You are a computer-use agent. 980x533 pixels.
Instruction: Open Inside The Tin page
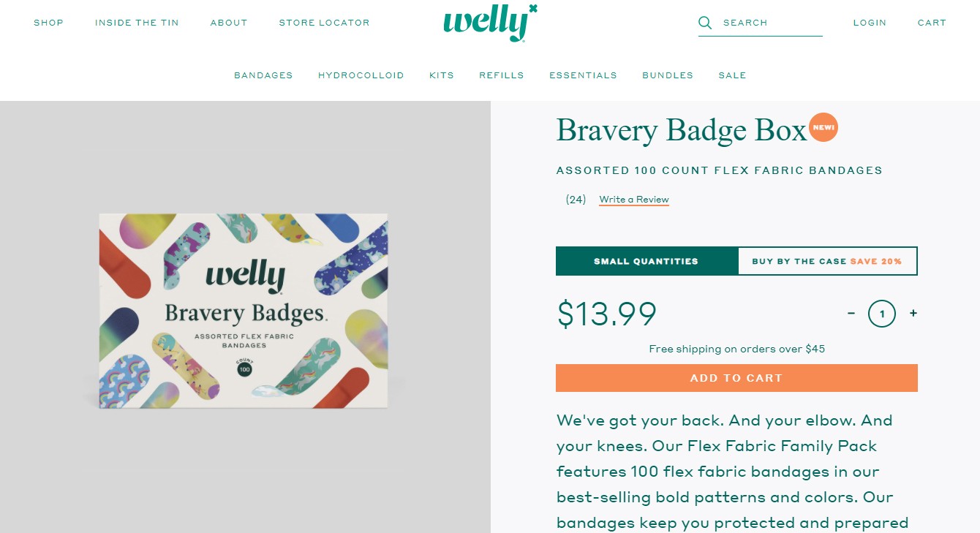pyautogui.click(x=137, y=23)
